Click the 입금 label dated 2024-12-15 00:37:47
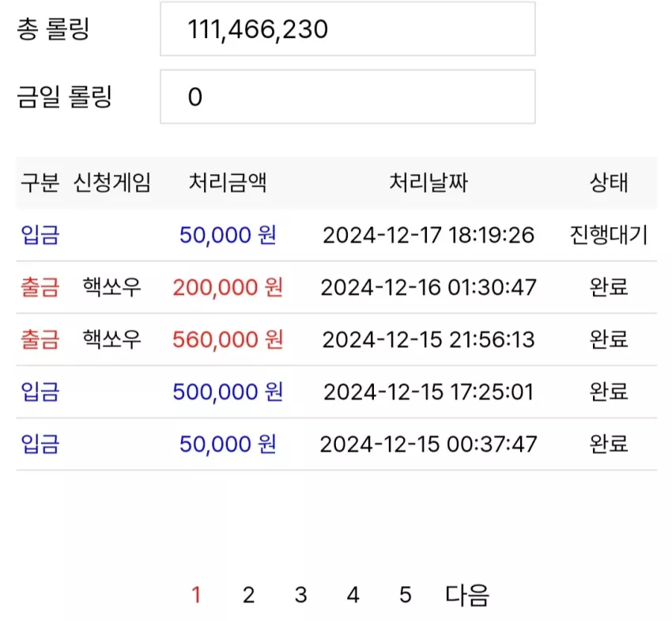Screen dimensions: 672x621 (40, 445)
